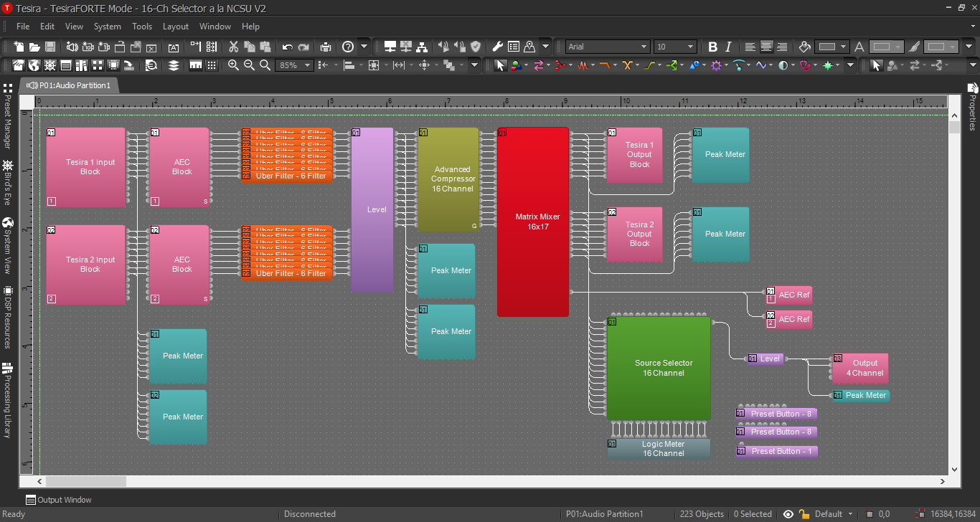
Task: Select the Source Selector 16 Channel block
Action: point(659,368)
